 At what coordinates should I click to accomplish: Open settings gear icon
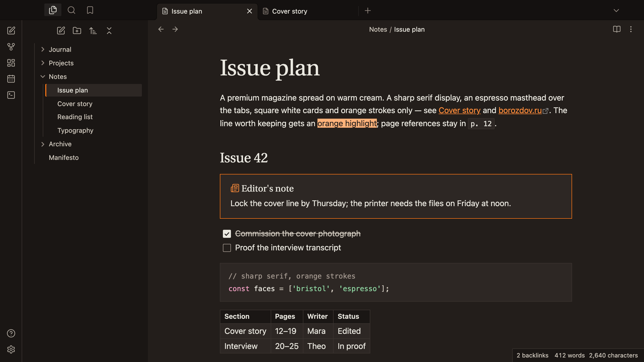pos(11,349)
